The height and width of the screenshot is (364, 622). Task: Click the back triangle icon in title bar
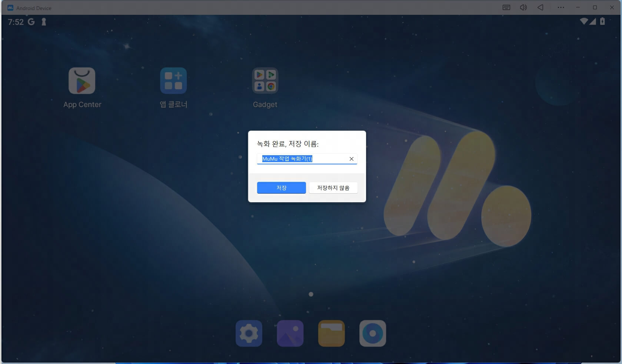pyautogui.click(x=540, y=7)
